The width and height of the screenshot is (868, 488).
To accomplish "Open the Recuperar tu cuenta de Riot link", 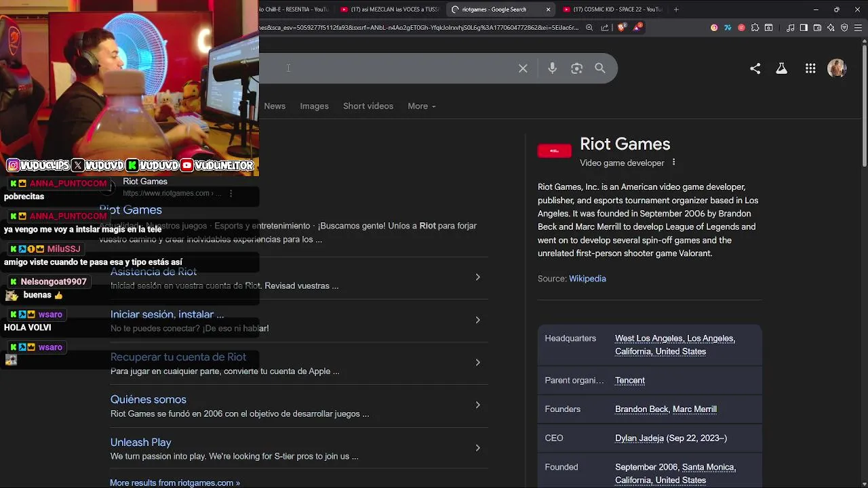I will coord(178,357).
